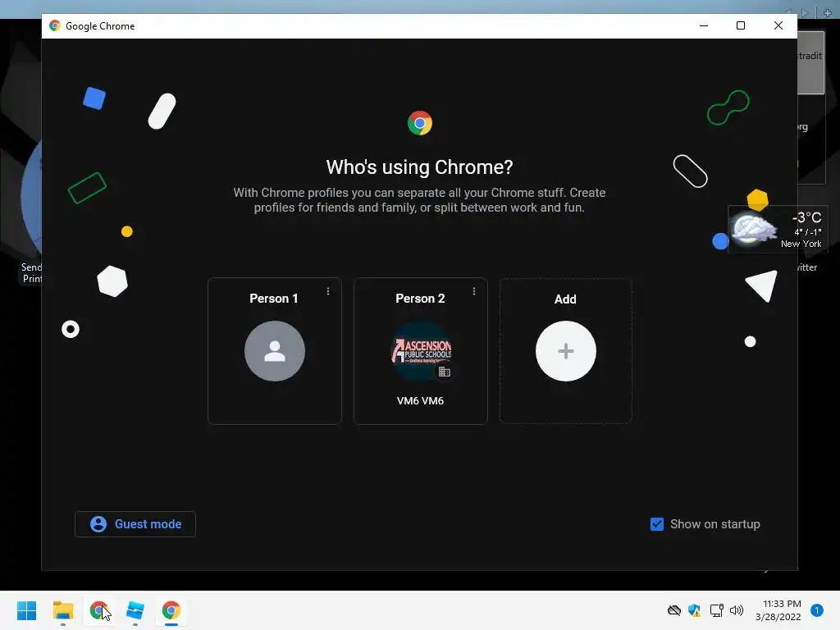Click the Chrome icon in title bar
840x630 pixels.
click(x=54, y=25)
